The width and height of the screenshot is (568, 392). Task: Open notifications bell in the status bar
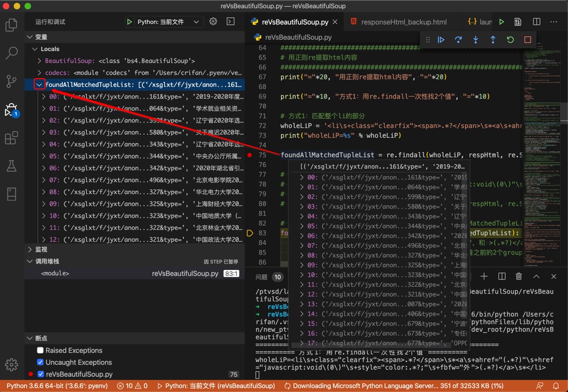click(556, 386)
